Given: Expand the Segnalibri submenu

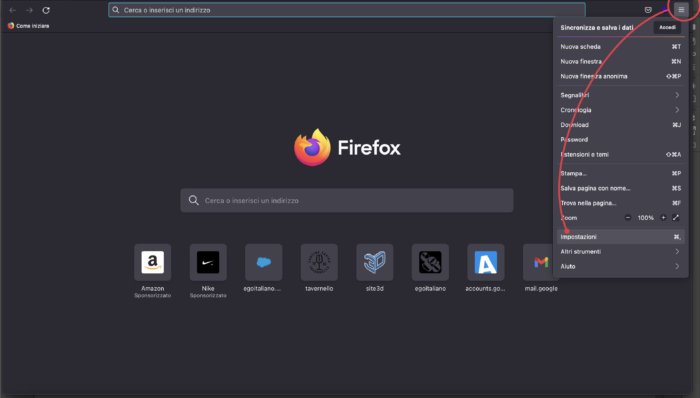Looking at the screenshot, I should tap(621, 95).
